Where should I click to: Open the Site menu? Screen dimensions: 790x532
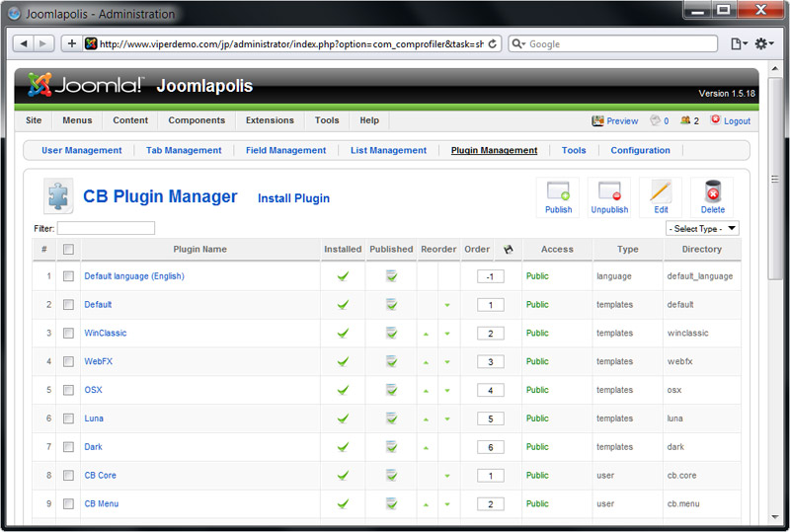pos(34,120)
